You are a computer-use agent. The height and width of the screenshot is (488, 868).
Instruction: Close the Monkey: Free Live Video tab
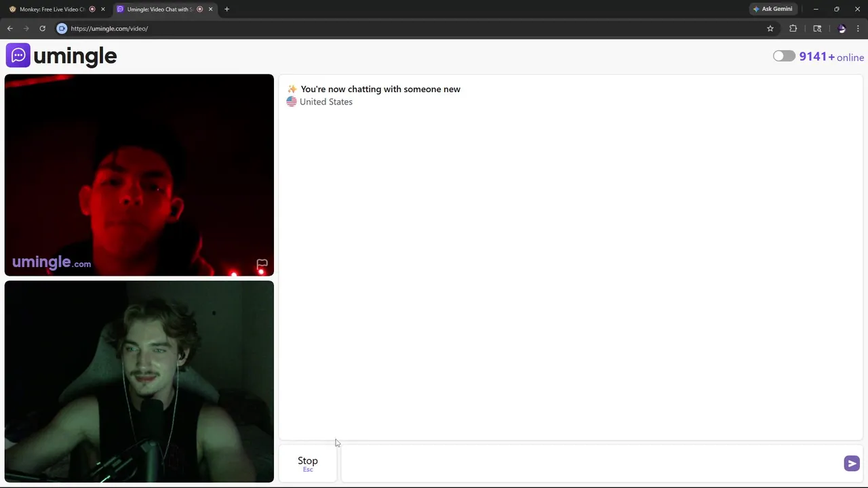pos(103,9)
